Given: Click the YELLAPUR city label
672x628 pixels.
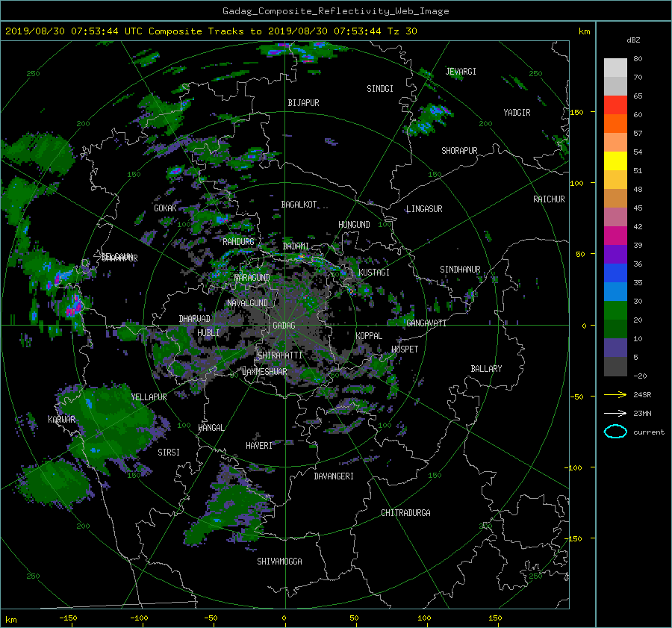Looking at the screenshot, I should pyautogui.click(x=149, y=397).
